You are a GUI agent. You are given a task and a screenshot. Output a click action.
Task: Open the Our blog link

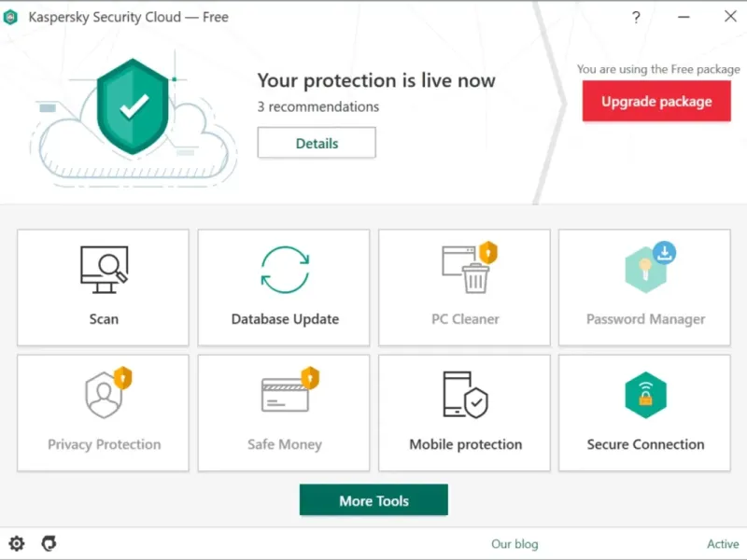coord(514,544)
